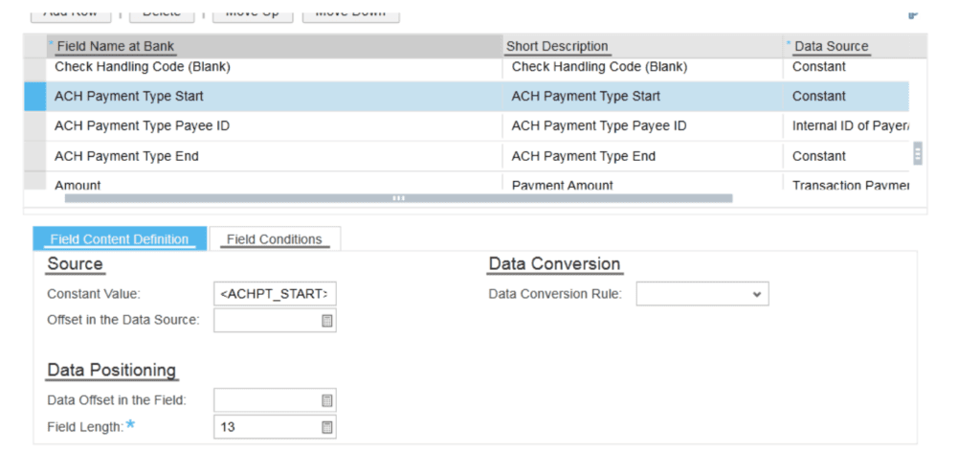Click the Field Length input showing 13
980x475 pixels.
click(x=275, y=427)
